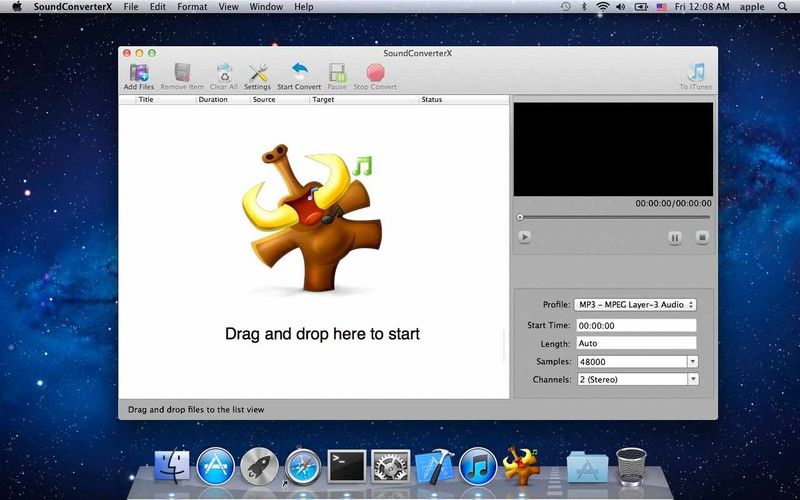Click the apple user name in menu bar
This screenshot has width=800, height=500.
tap(752, 7)
